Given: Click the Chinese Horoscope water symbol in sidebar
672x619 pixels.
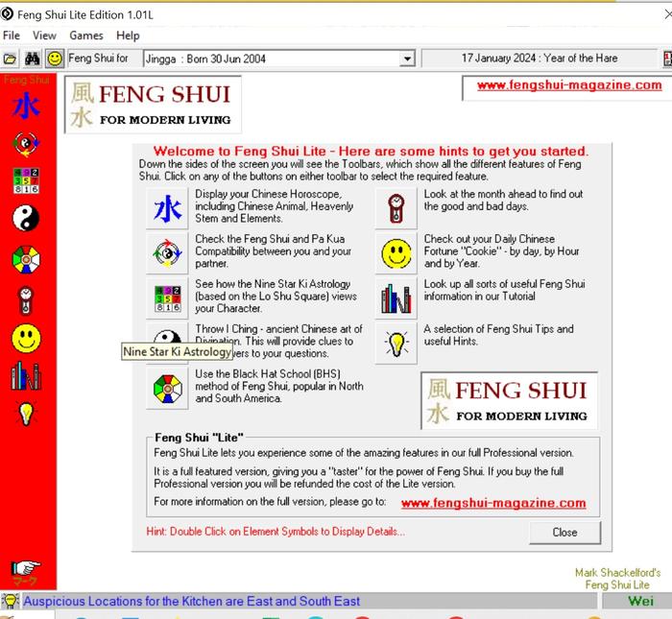Looking at the screenshot, I should [x=26, y=106].
